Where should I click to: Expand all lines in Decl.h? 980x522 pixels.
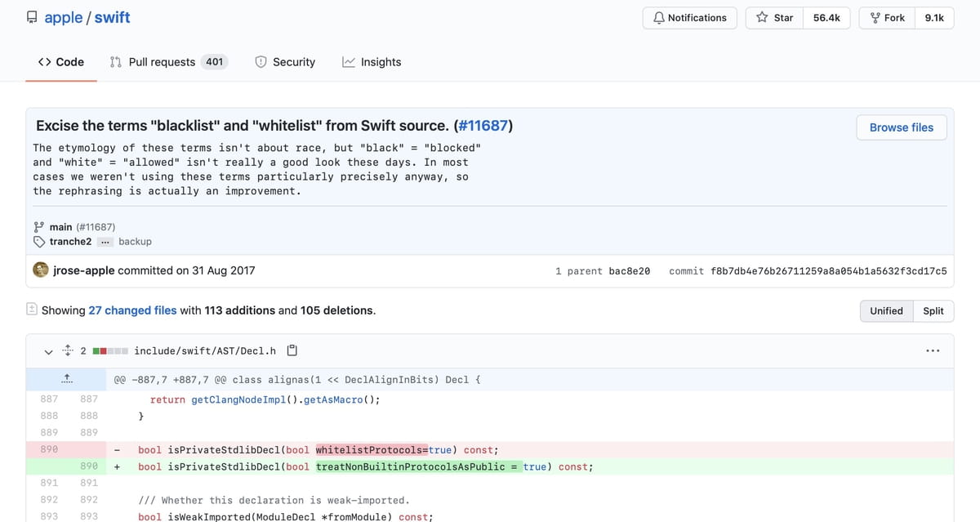[68, 351]
